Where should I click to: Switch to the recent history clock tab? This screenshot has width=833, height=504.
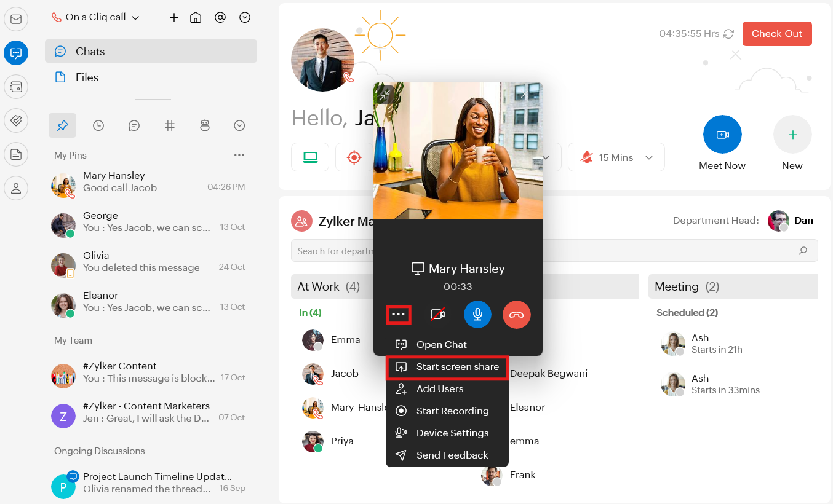[x=98, y=125]
